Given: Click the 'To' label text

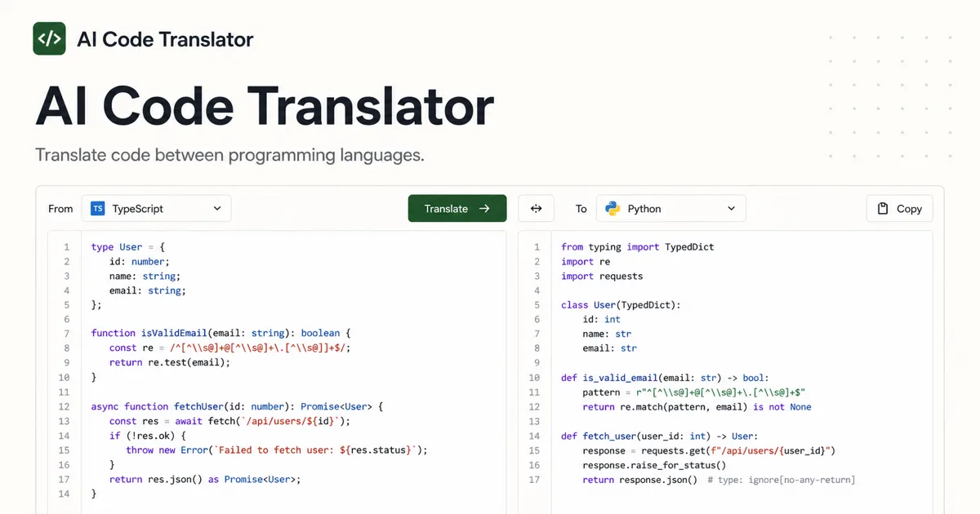Looking at the screenshot, I should coord(581,209).
